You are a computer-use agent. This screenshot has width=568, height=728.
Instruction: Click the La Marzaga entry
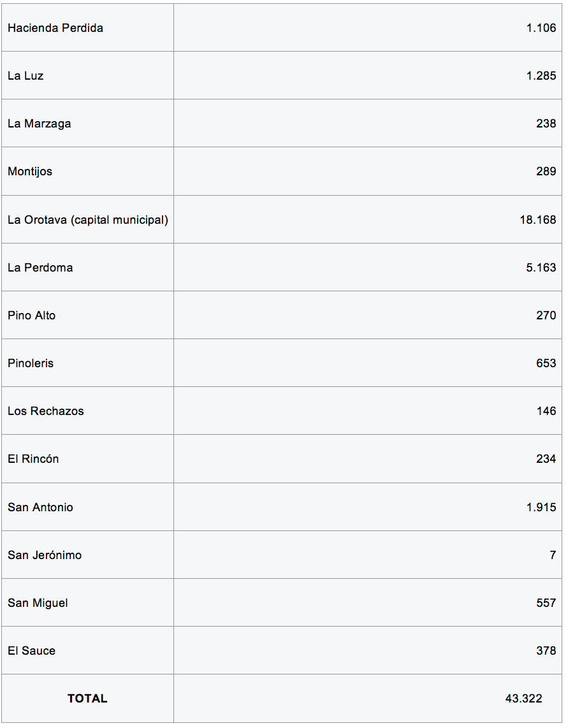39,124
